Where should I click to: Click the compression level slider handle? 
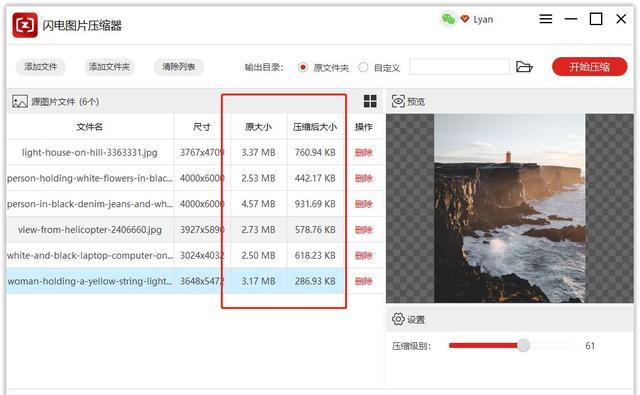523,346
